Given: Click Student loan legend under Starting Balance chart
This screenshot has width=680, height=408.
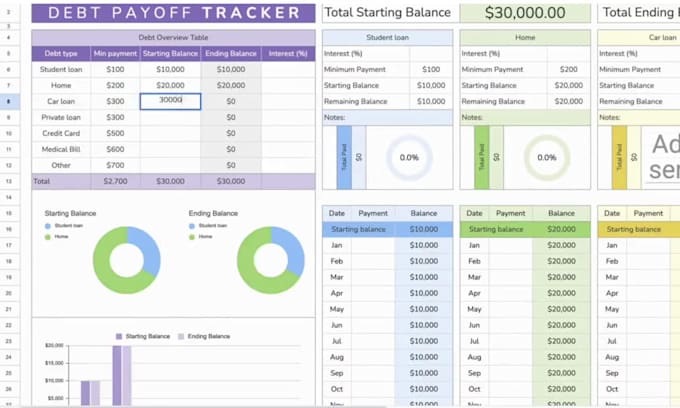Looking at the screenshot, I should 64,226.
